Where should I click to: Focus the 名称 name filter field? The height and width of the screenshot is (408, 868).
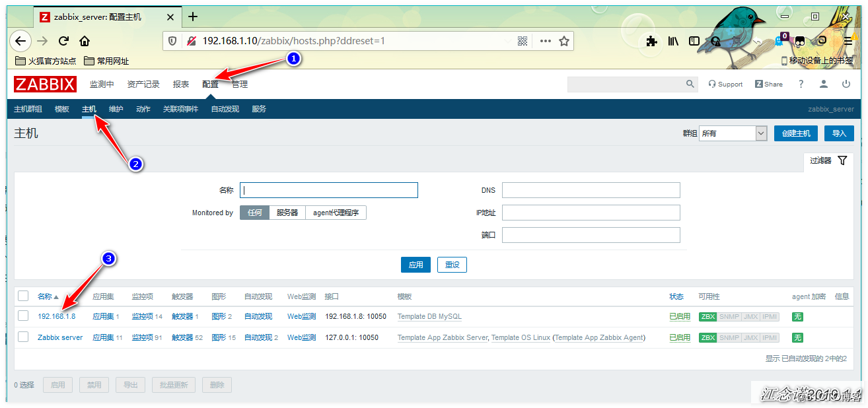pos(329,190)
